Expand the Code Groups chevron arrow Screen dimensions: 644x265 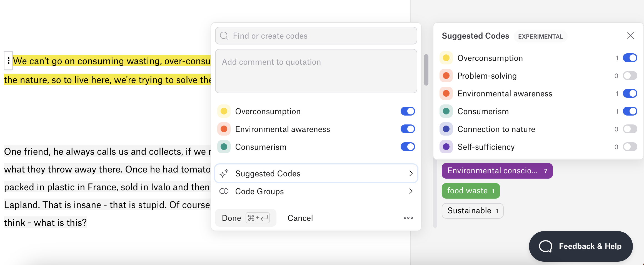[411, 191]
